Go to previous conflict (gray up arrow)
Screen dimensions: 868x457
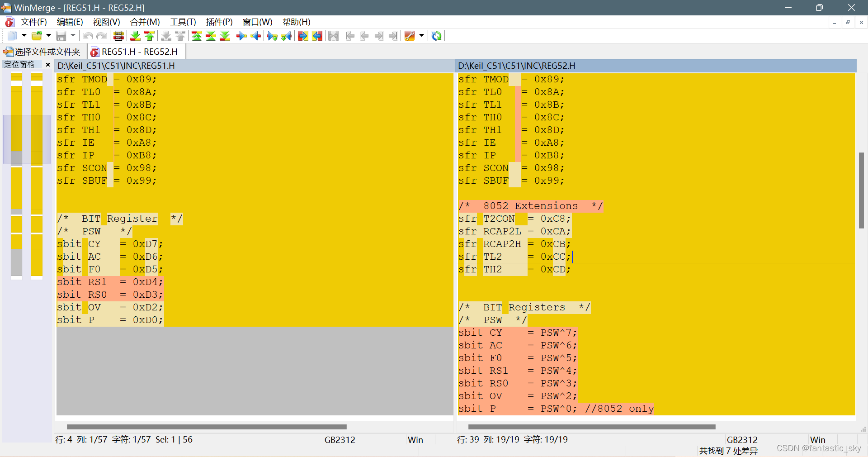[180, 36]
